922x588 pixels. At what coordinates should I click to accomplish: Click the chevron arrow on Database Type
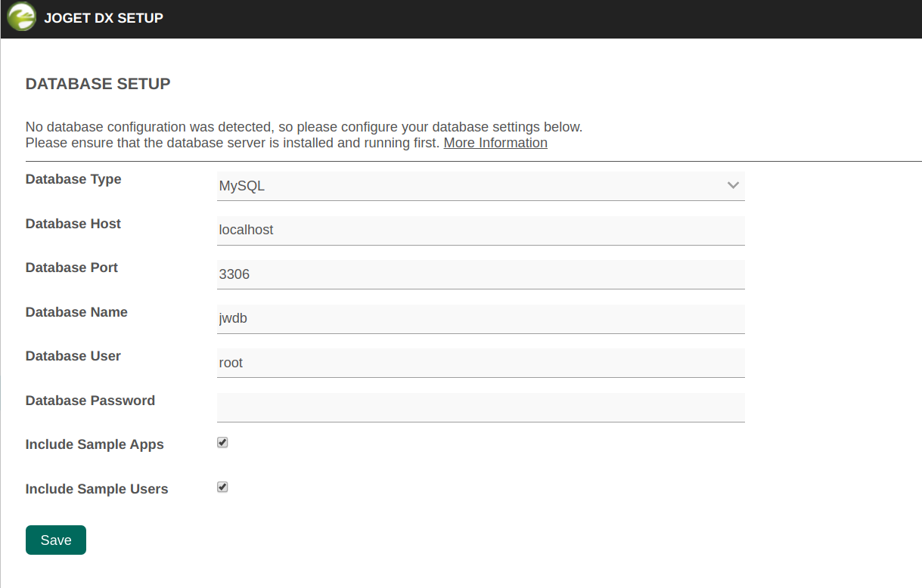click(x=732, y=186)
